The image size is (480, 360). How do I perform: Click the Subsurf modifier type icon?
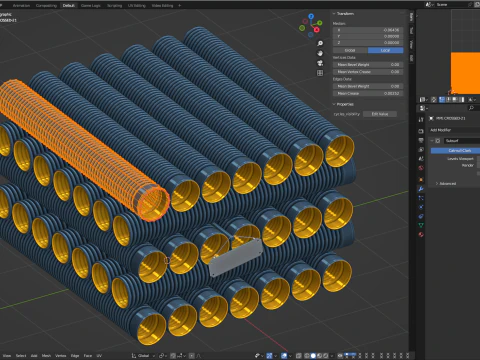(x=438, y=141)
